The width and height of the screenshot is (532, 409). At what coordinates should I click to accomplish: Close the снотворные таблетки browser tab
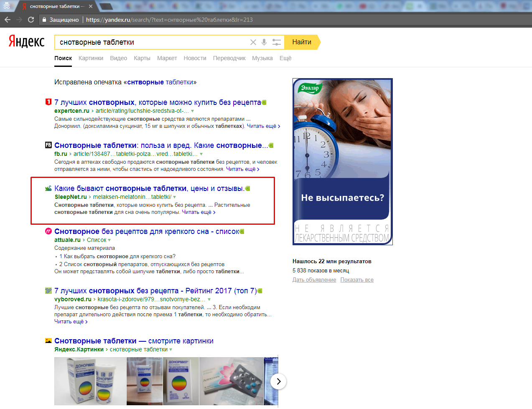[91, 6]
